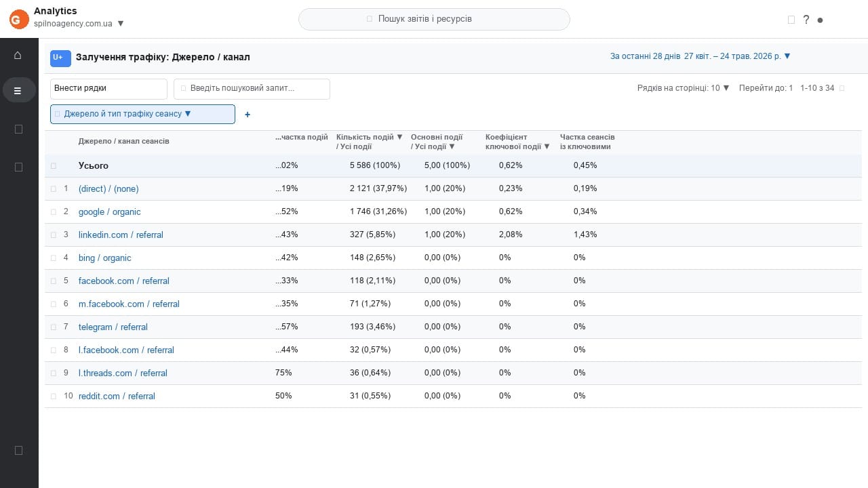Click the 1-10 з 34 range text
868x488 pixels.
click(x=817, y=88)
